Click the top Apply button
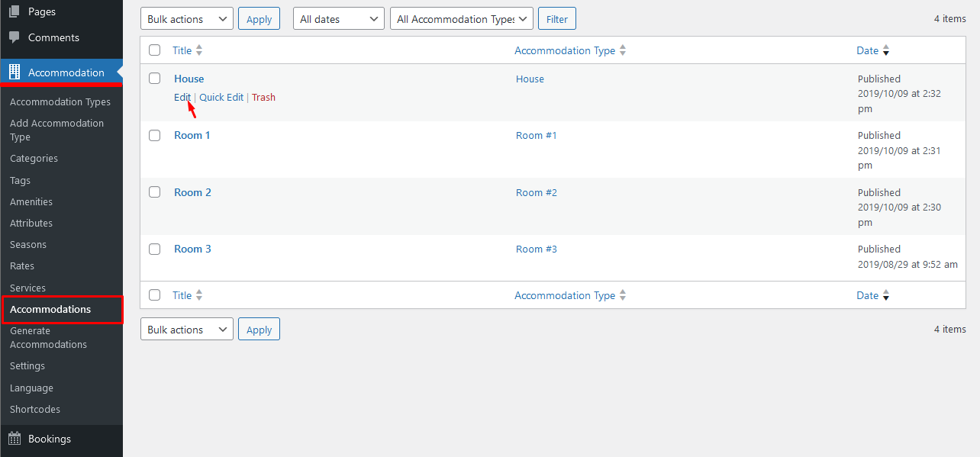Viewport: 980px width, 457px height. tap(260, 19)
